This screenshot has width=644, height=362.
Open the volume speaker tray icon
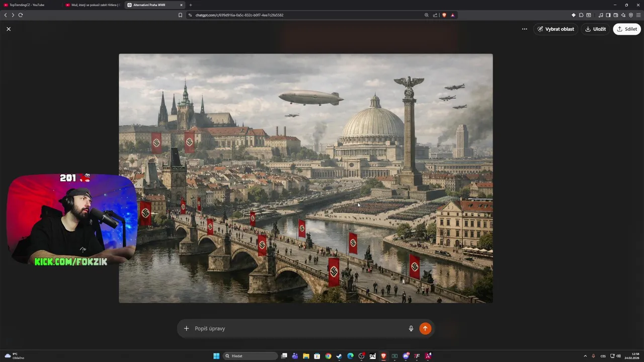[x=618, y=356]
